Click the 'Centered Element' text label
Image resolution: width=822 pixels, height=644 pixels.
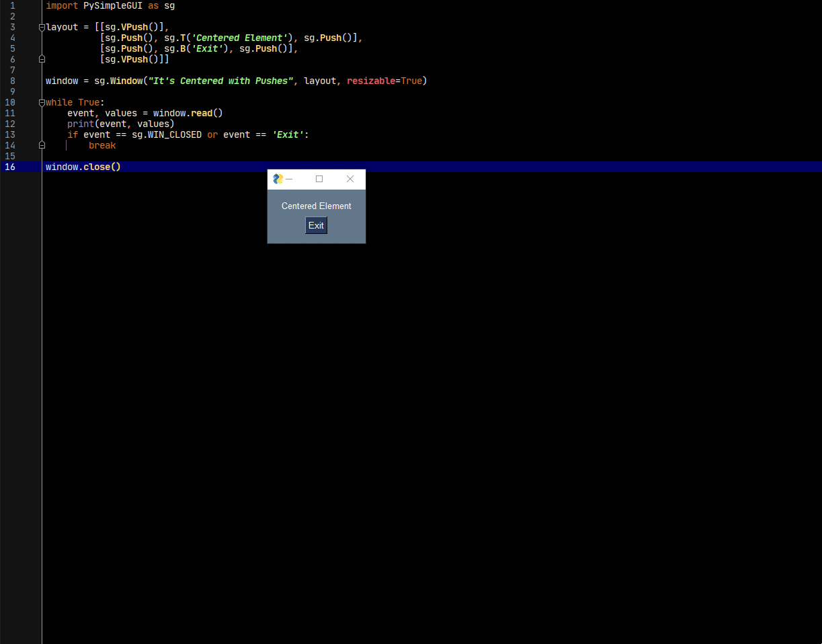[317, 206]
